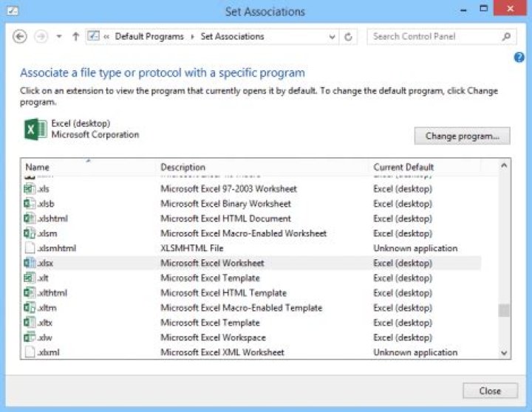Select the .xltx file icon
Viewport: 532px width, 412px height.
tap(30, 323)
